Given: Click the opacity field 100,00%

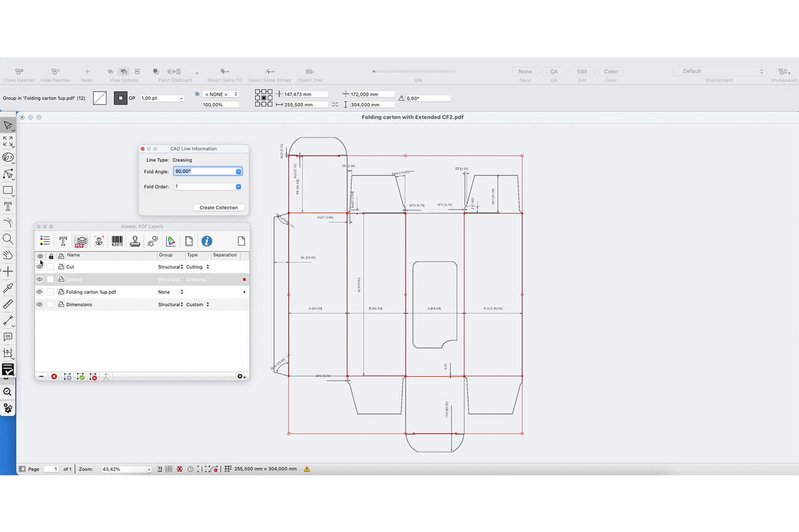Looking at the screenshot, I should (x=221, y=105).
